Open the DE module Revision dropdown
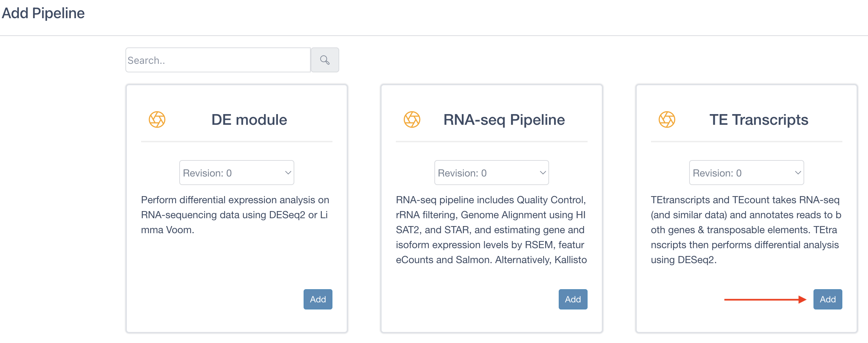Screen dimensions: 868x343 [x=237, y=173]
